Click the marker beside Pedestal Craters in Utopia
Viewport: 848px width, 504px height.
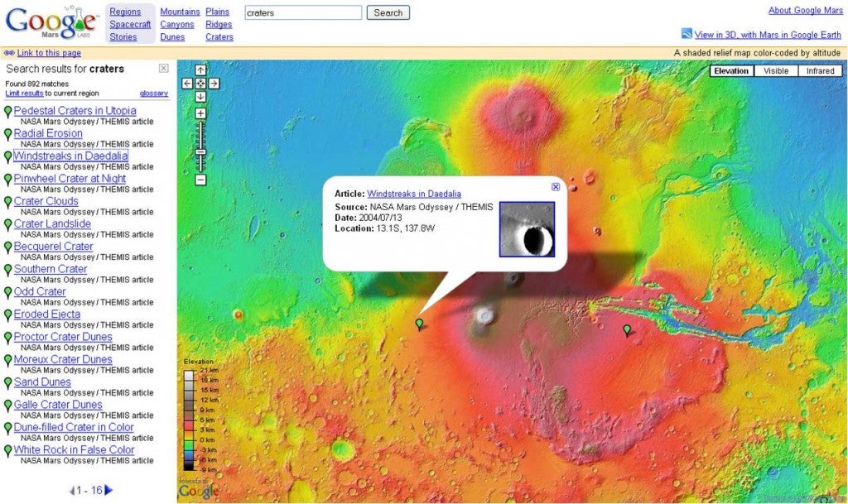click(x=7, y=112)
